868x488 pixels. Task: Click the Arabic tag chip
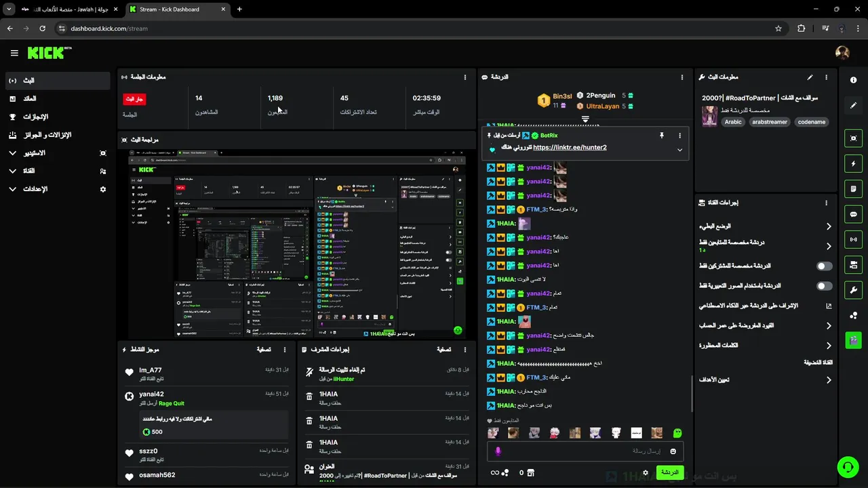click(x=733, y=122)
